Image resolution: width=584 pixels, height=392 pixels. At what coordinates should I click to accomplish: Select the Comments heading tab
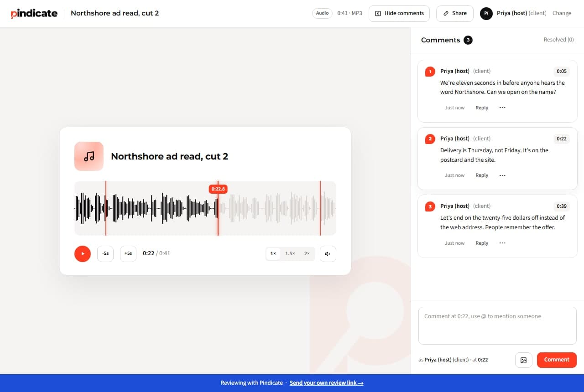(x=440, y=40)
